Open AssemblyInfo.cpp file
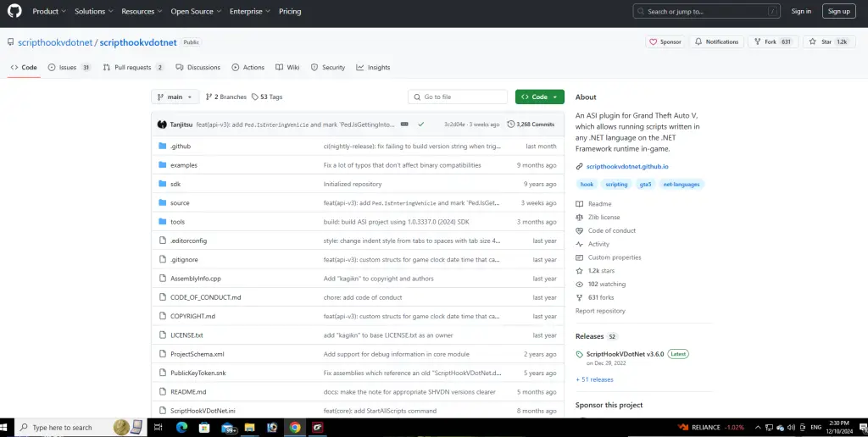 coord(196,279)
